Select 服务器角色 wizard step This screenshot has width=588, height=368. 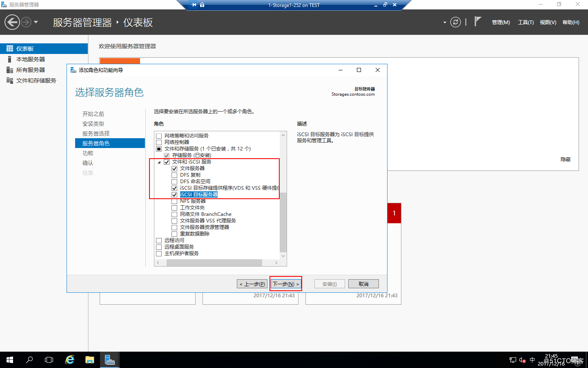(110, 143)
